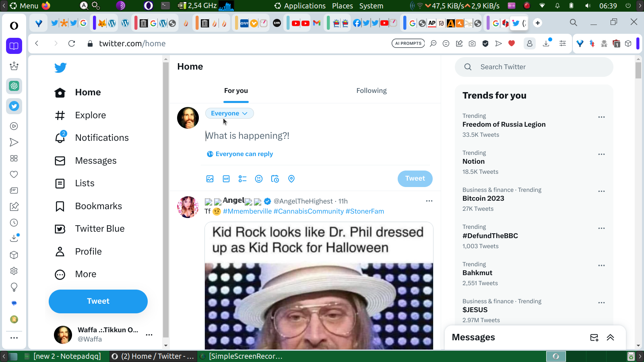The width and height of the screenshot is (644, 362).
Task: Open the emoji picker in composer
Action: 259,179
